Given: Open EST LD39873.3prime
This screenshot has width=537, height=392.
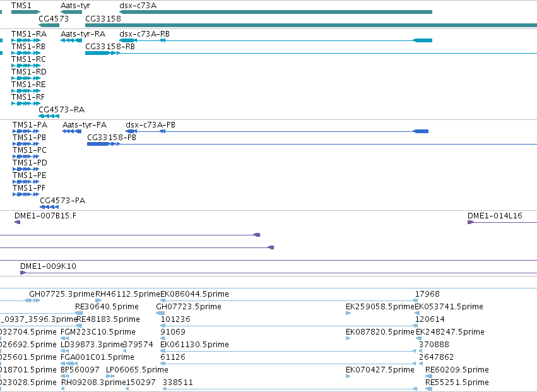Looking at the screenshot, I should [x=91, y=345].
